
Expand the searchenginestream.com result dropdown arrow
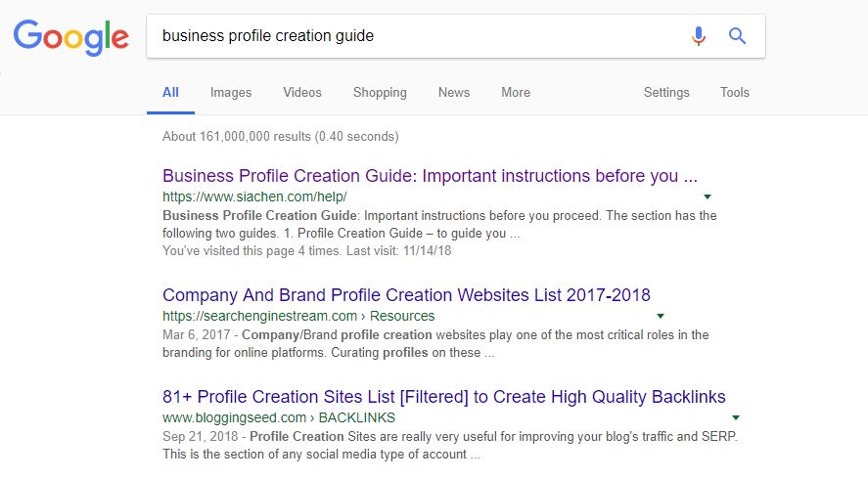661,316
